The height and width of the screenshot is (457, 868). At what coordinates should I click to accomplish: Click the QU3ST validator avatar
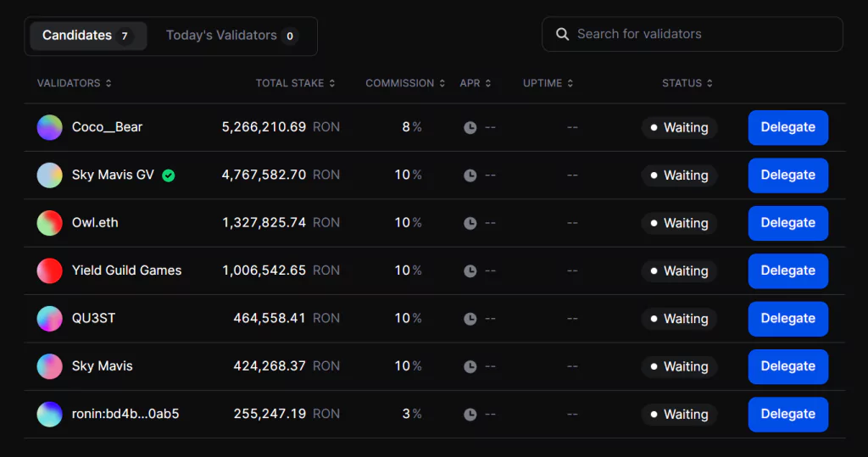(49, 319)
